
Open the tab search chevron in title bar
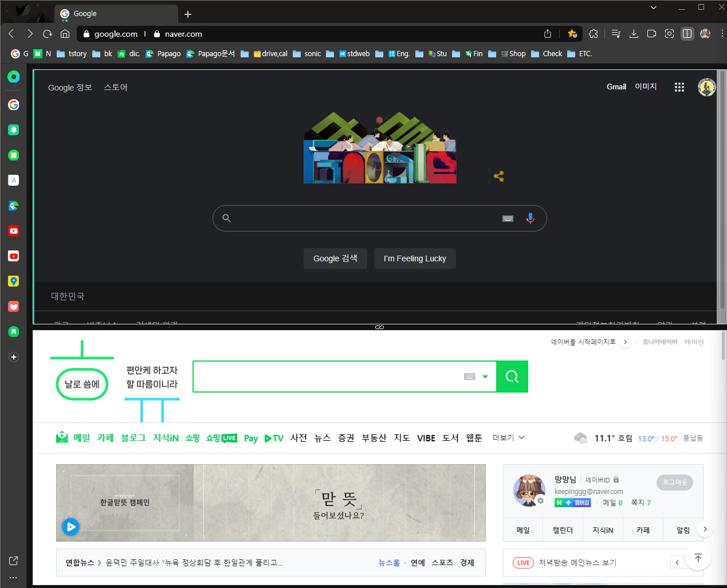(x=654, y=7)
